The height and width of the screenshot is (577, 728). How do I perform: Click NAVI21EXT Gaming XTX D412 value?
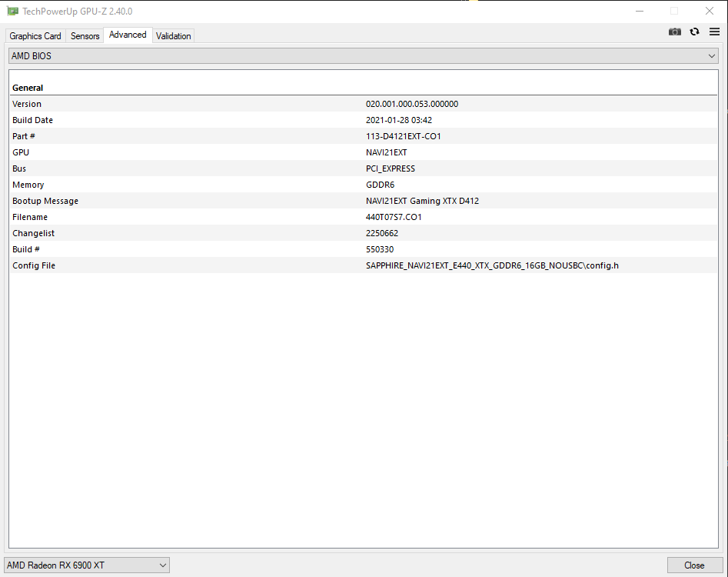point(422,201)
